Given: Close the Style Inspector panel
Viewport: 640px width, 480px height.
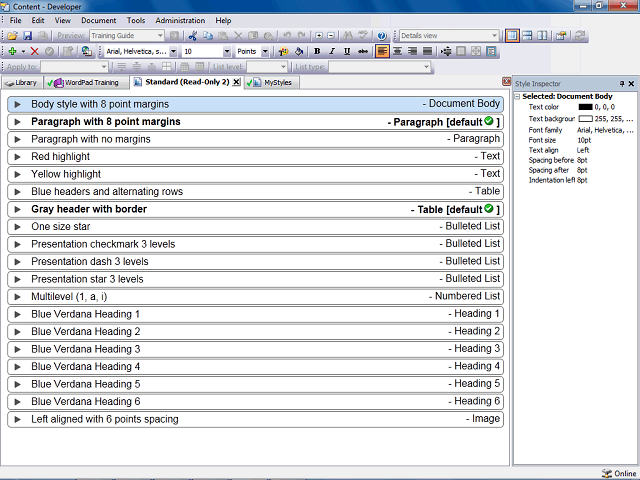Looking at the screenshot, I should pyautogui.click(x=631, y=84).
